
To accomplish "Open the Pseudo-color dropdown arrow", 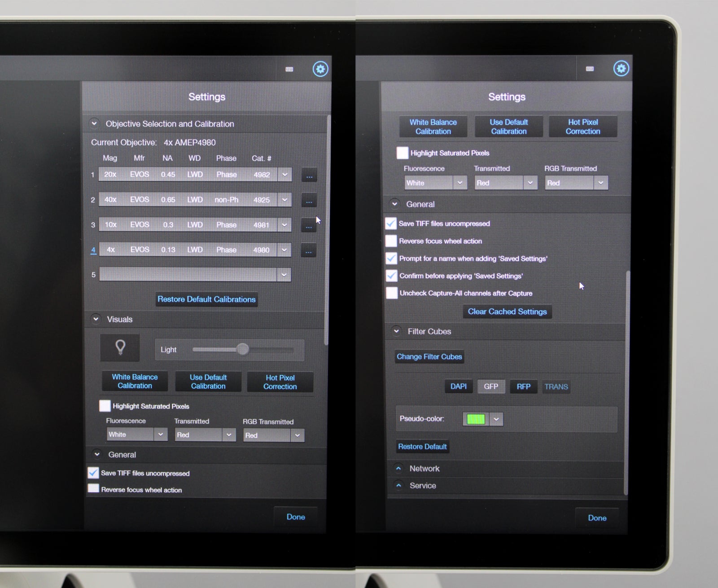I will 496,419.
